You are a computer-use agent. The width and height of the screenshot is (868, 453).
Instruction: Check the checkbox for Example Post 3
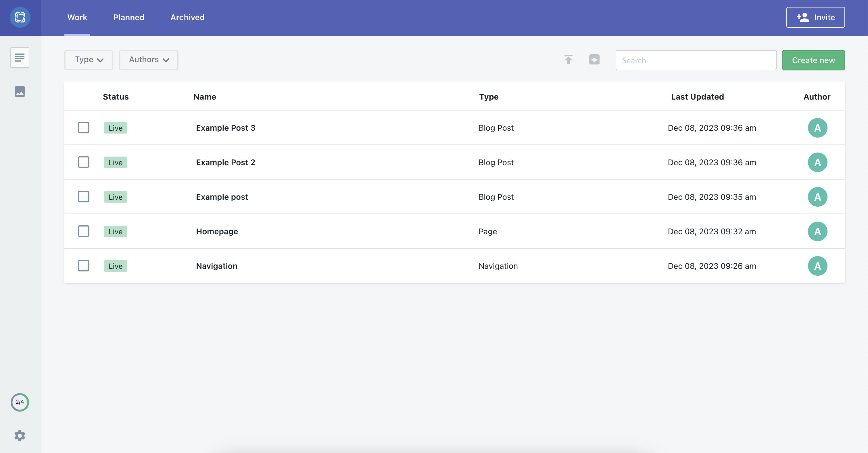pos(83,127)
